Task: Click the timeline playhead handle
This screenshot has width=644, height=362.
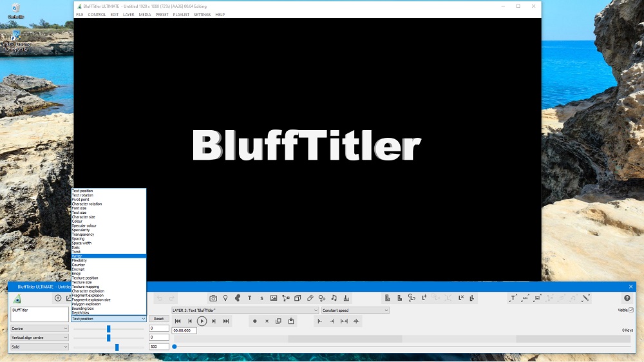Action: tap(175, 347)
